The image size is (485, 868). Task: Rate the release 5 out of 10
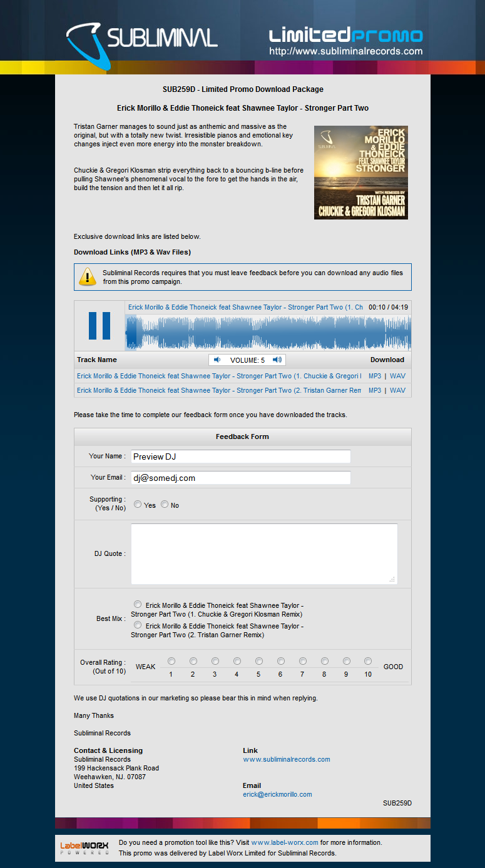click(258, 661)
